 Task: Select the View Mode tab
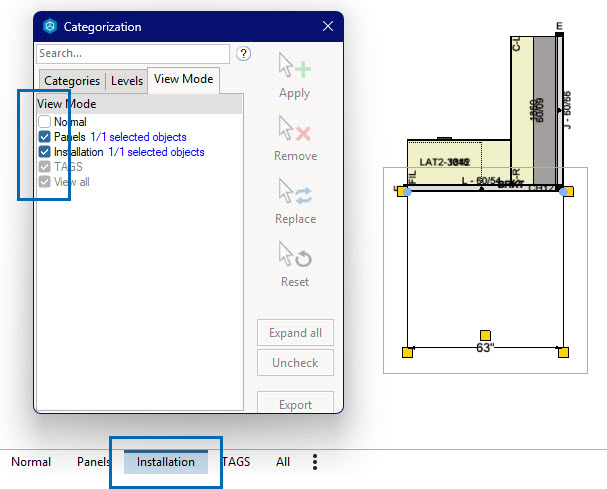click(183, 79)
